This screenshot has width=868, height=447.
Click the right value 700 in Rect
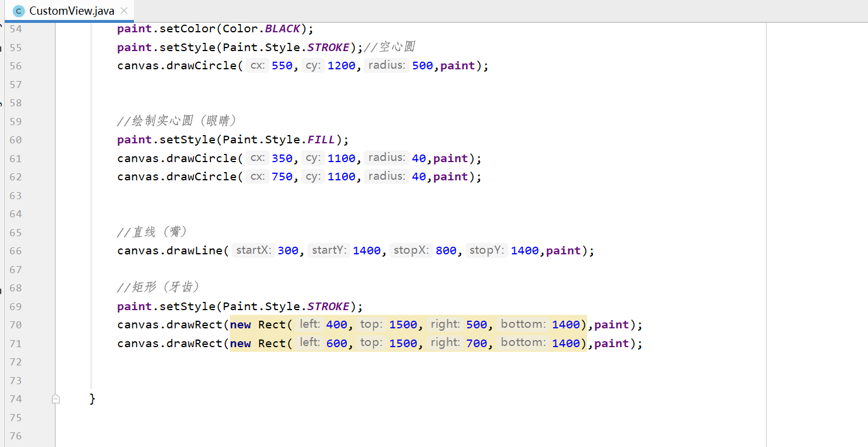477,344
